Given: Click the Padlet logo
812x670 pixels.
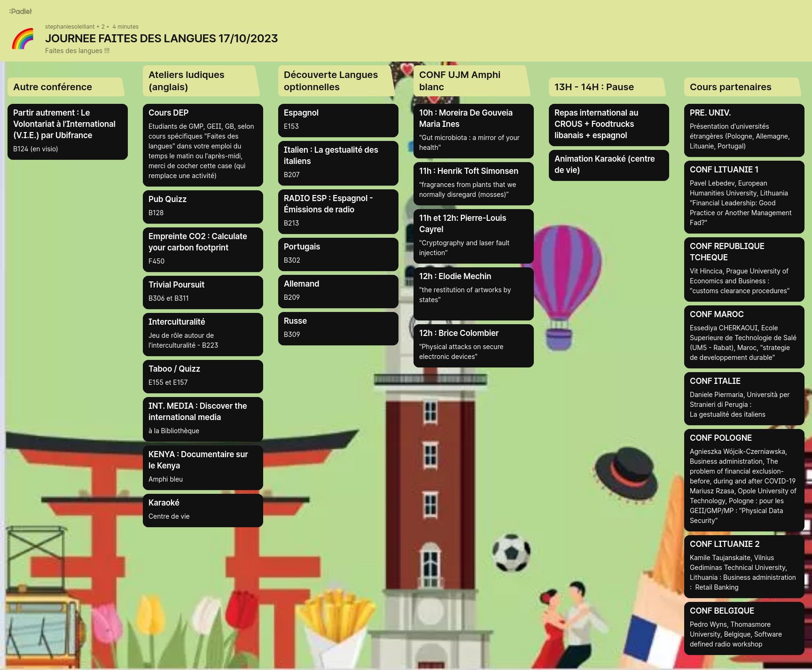Looking at the screenshot, I should (x=21, y=11).
